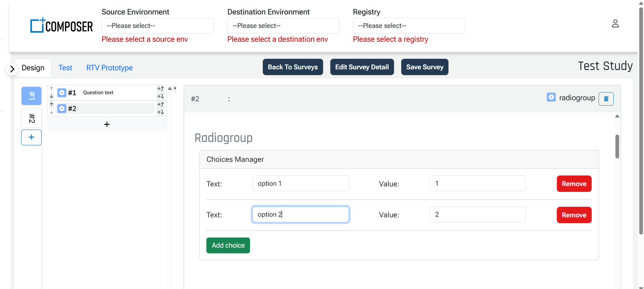This screenshot has height=289, width=644.
Task: Click the option 1 text field
Action: pos(300,183)
